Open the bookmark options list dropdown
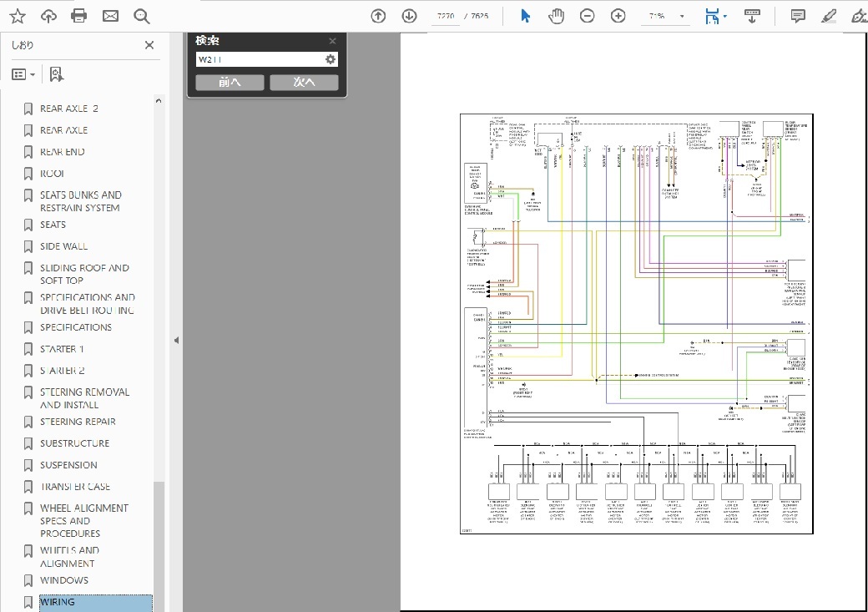Viewport: 868px width, 612px height. point(23,74)
